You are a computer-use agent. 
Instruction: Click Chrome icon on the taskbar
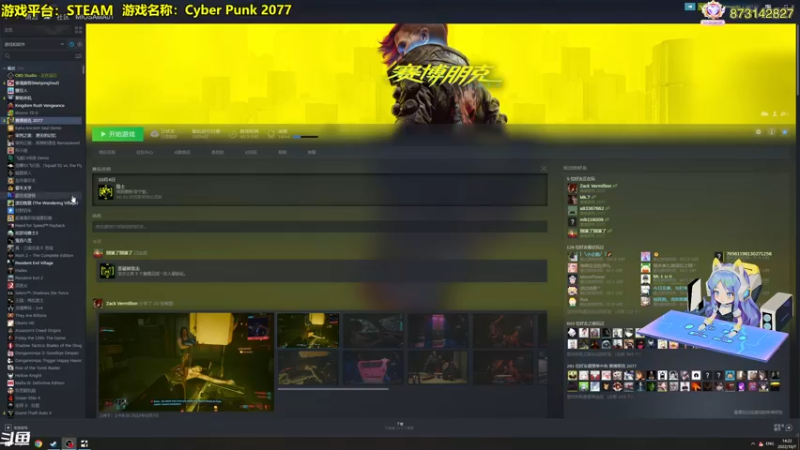tap(38, 443)
